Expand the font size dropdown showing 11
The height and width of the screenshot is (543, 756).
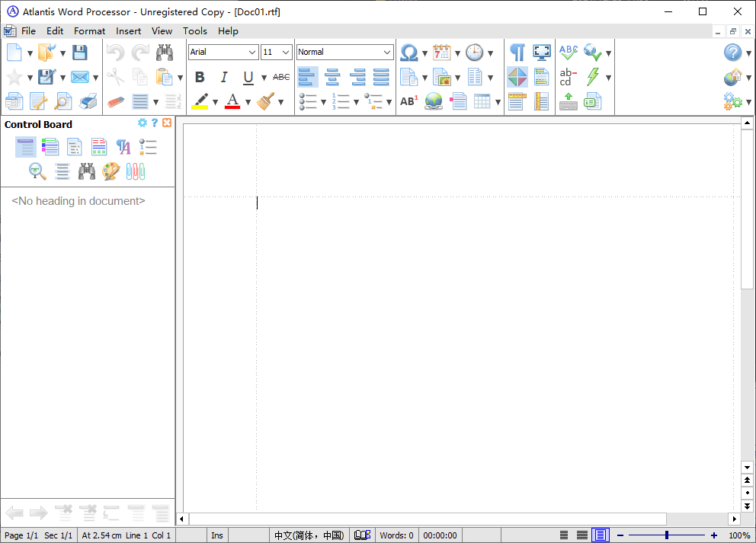coord(286,52)
